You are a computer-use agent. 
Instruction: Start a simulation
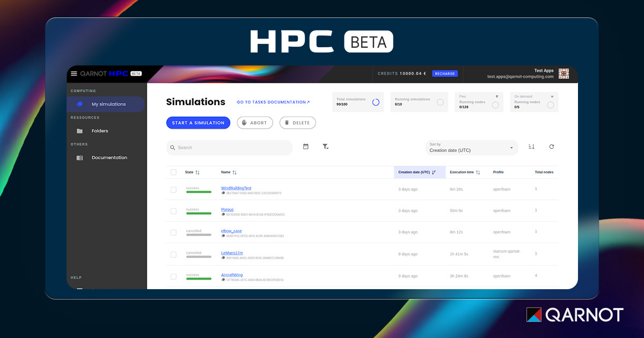198,123
